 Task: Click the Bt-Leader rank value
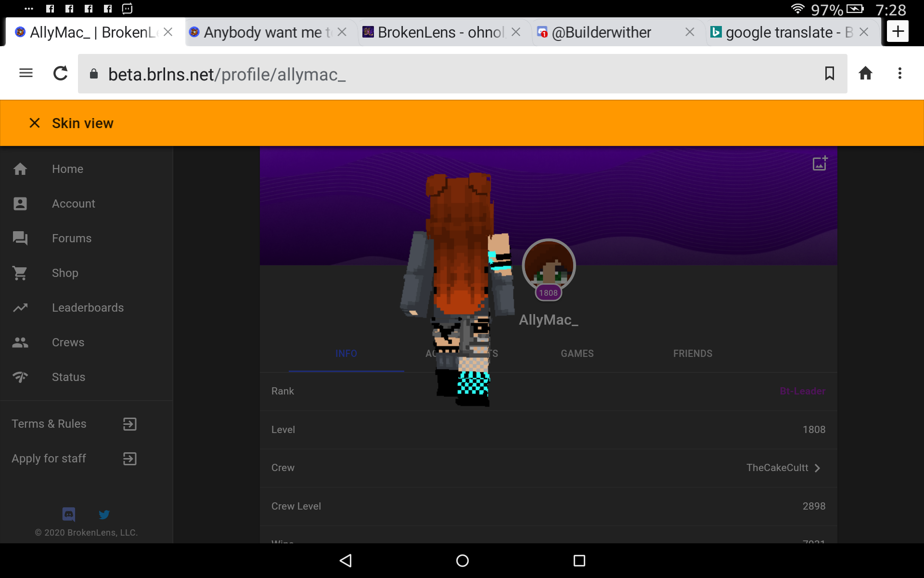coord(802,391)
